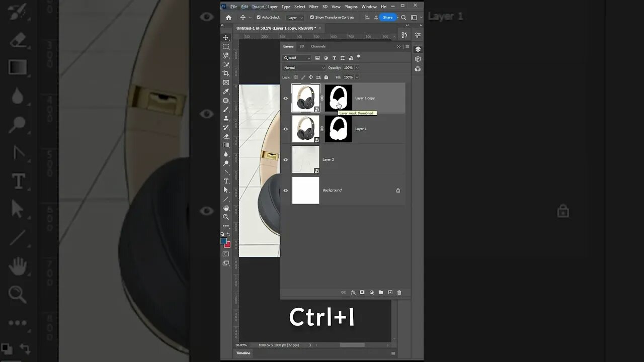This screenshot has height=362, width=644.
Task: Collapse Layers panel with double arrows
Action: pyautogui.click(x=399, y=46)
